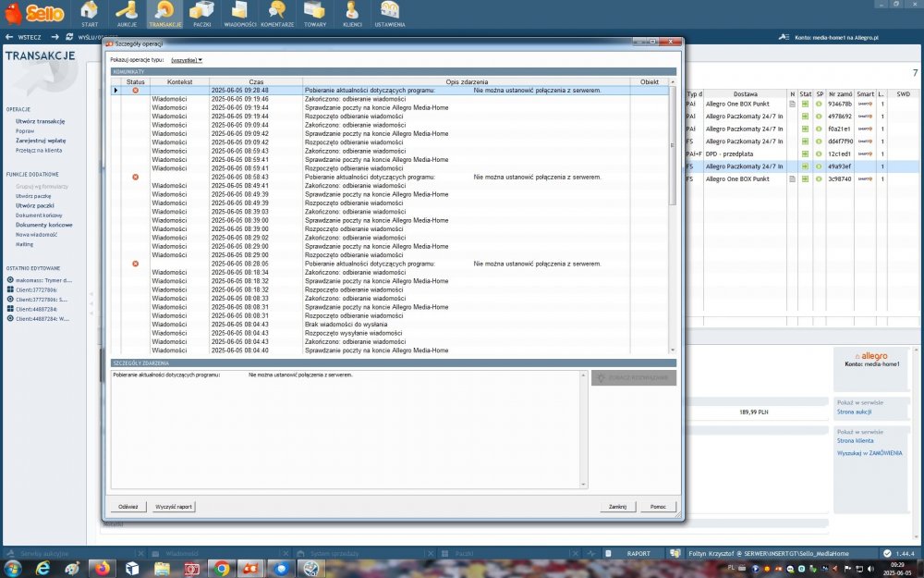This screenshot has width=924, height=578.
Task: Open the Aukcje gavel icon
Action: [126, 13]
